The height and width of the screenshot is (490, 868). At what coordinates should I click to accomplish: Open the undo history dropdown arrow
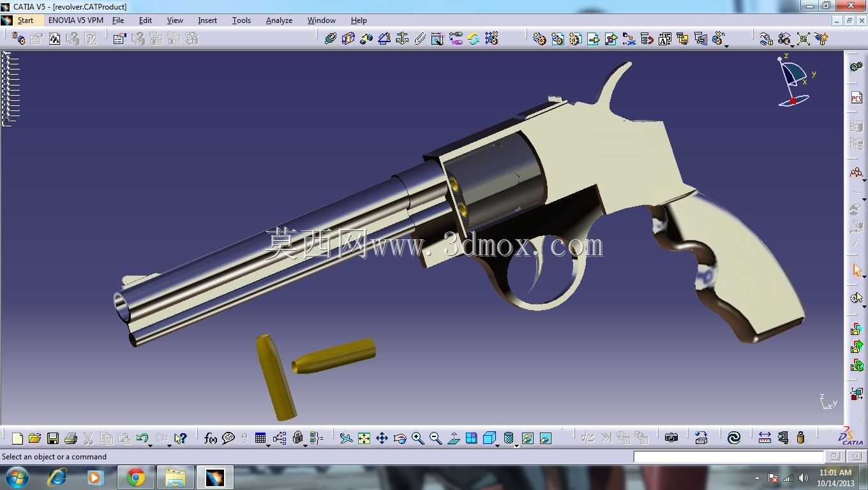(151, 445)
